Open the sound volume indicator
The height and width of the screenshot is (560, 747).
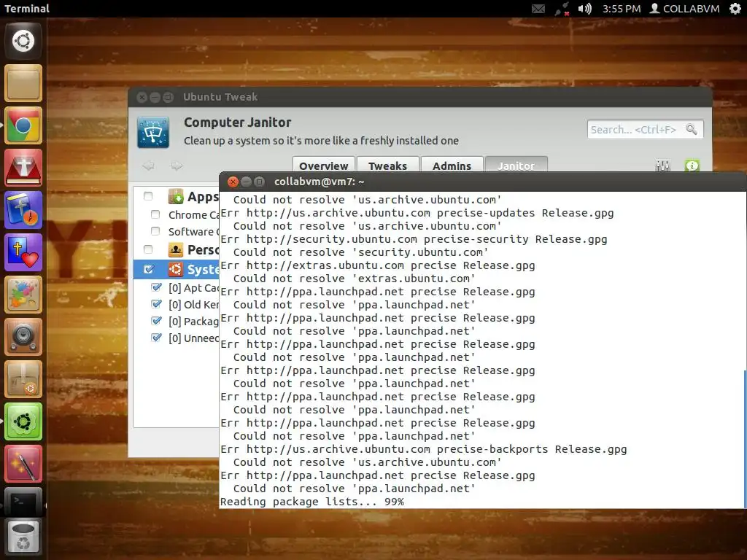pos(584,9)
